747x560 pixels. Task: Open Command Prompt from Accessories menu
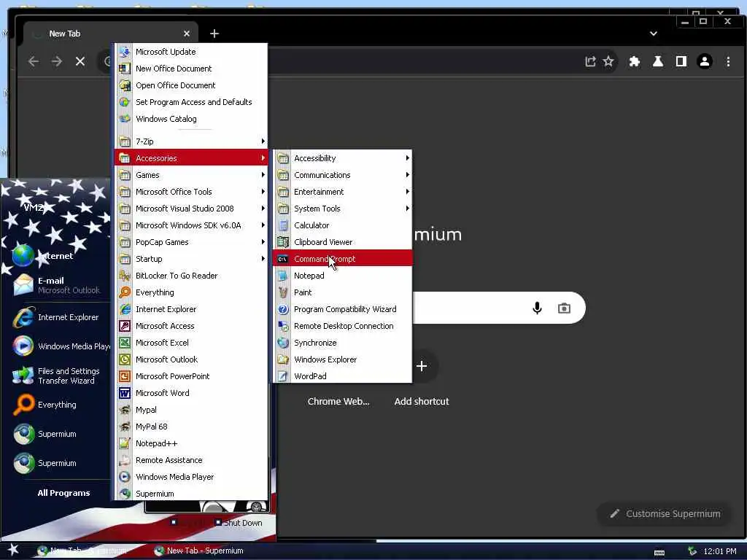pos(342,259)
